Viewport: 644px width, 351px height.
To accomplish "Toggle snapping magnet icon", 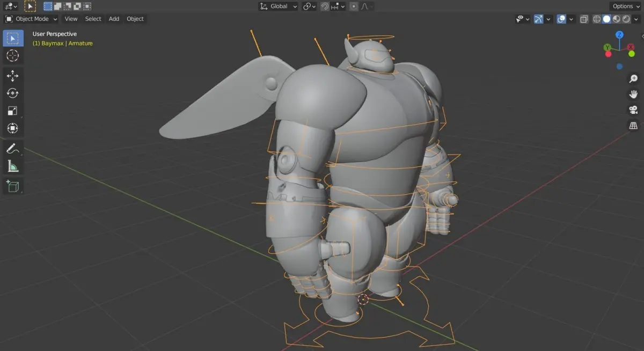I will pos(325,6).
